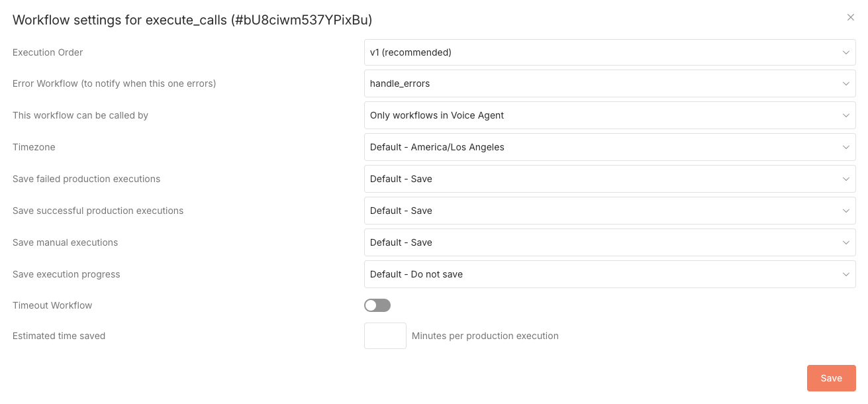This screenshot has width=868, height=404.
Task: Open the 'Default - Do not save' select
Action: pyautogui.click(x=596, y=275)
